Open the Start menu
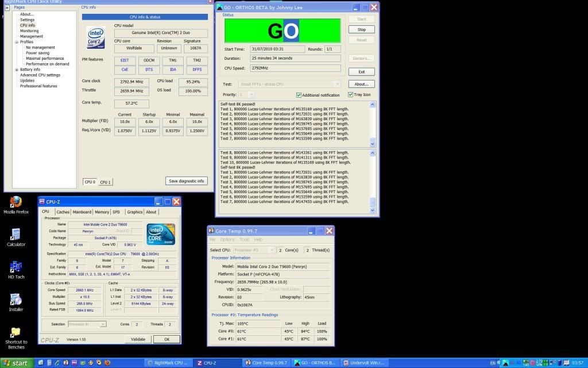The height and width of the screenshot is (368, 588). [x=17, y=363]
